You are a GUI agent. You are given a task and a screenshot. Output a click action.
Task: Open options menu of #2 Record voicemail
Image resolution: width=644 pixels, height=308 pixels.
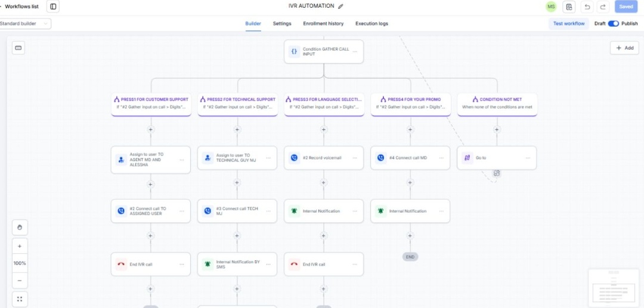click(x=355, y=157)
